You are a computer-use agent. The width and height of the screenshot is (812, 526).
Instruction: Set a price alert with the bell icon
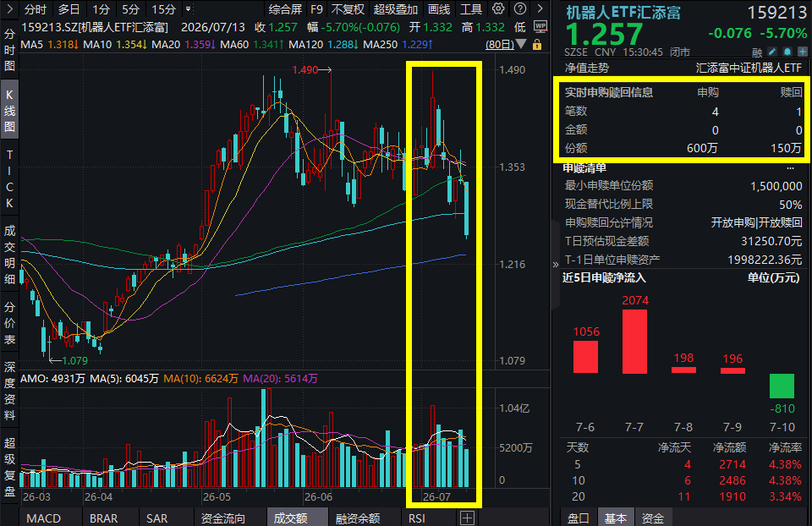(787, 52)
